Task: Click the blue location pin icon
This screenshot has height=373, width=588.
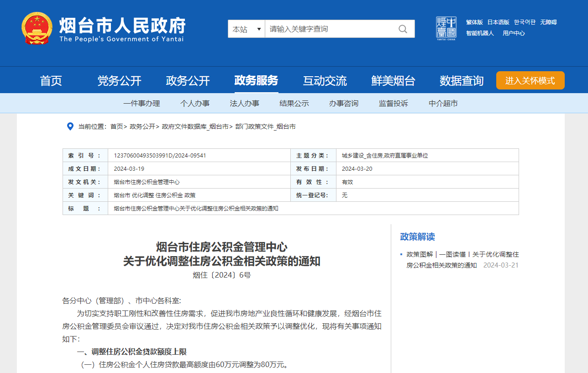Action: click(70, 126)
